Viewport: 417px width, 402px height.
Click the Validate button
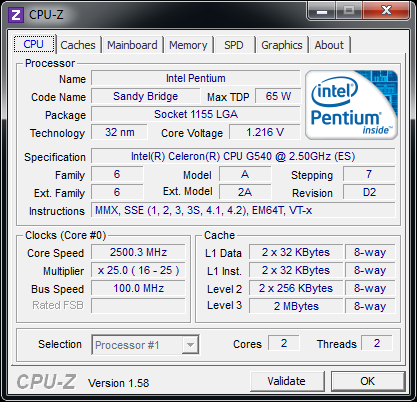pos(287,381)
